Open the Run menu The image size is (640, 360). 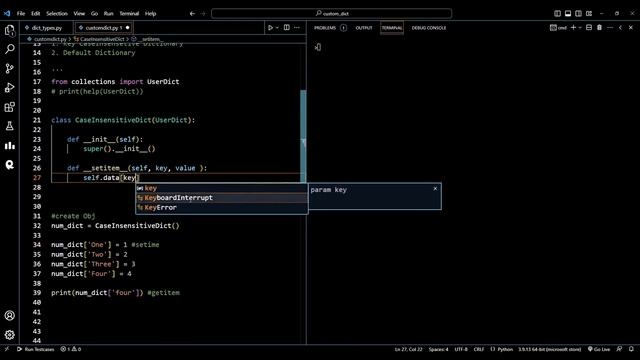[109, 13]
